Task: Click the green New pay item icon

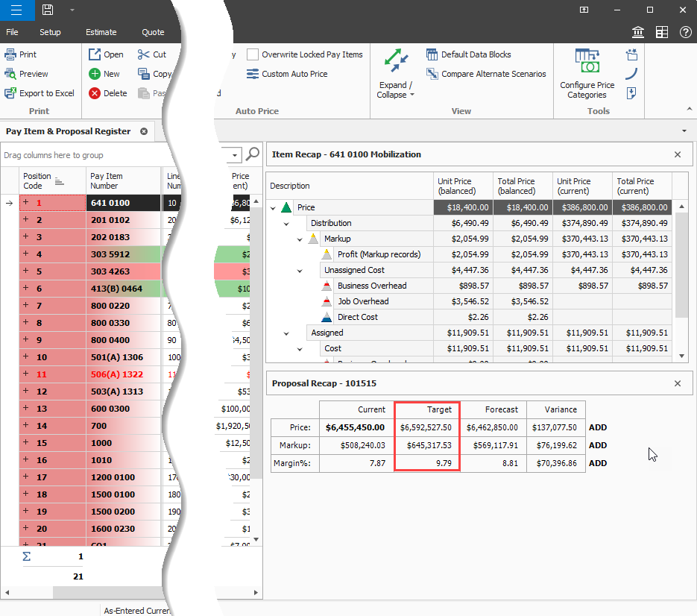Action: click(x=95, y=74)
